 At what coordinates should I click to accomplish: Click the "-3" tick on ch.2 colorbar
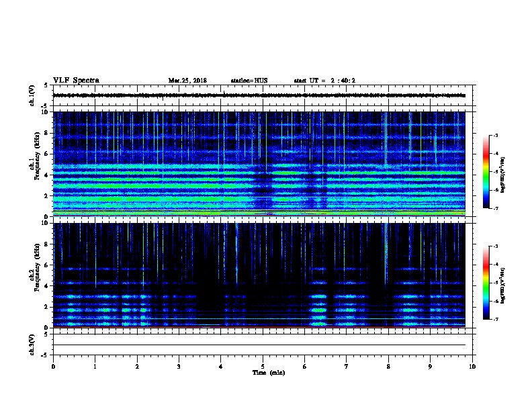(495, 246)
